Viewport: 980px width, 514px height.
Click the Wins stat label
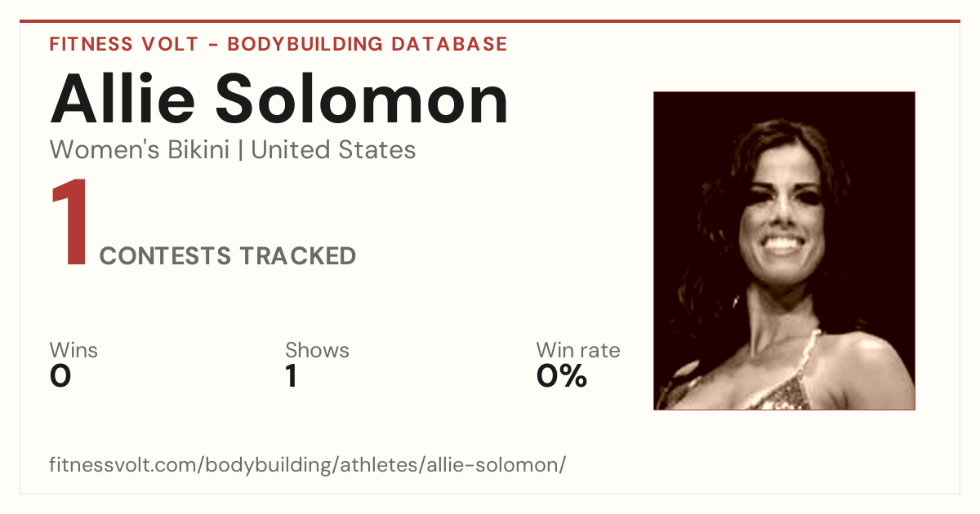[x=73, y=350]
